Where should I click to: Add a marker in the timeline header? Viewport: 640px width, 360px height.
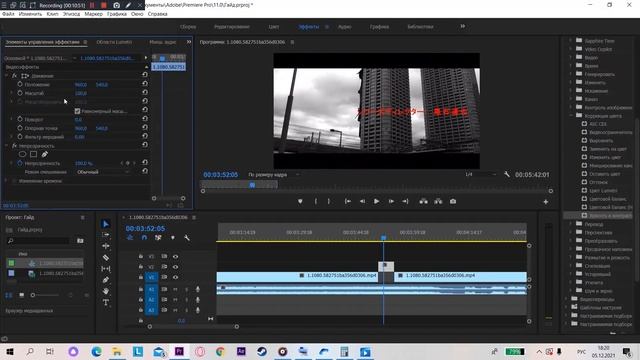coord(173,238)
